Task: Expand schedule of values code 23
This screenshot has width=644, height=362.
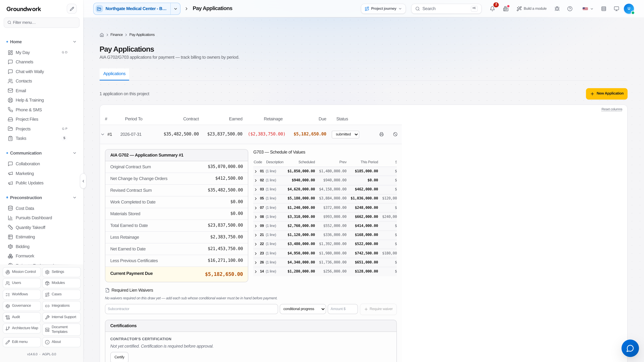Action: pyautogui.click(x=255, y=253)
